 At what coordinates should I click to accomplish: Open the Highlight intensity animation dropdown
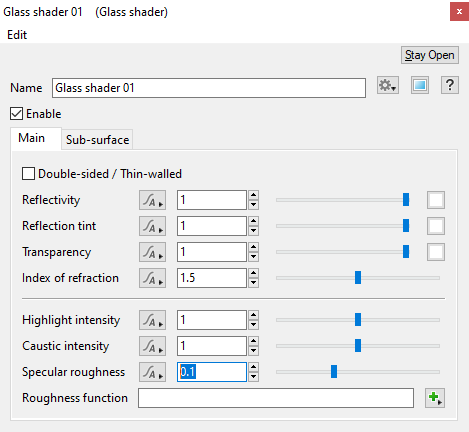pos(152,320)
